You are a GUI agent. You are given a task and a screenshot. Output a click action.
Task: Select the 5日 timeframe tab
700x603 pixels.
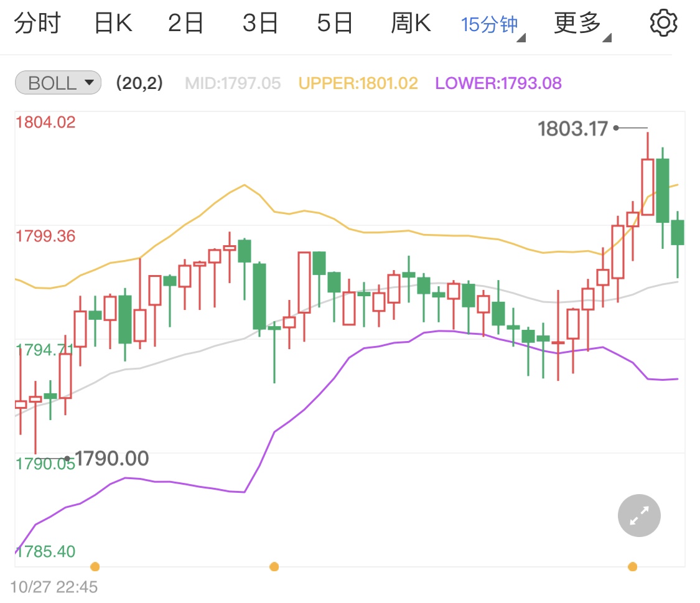click(335, 23)
